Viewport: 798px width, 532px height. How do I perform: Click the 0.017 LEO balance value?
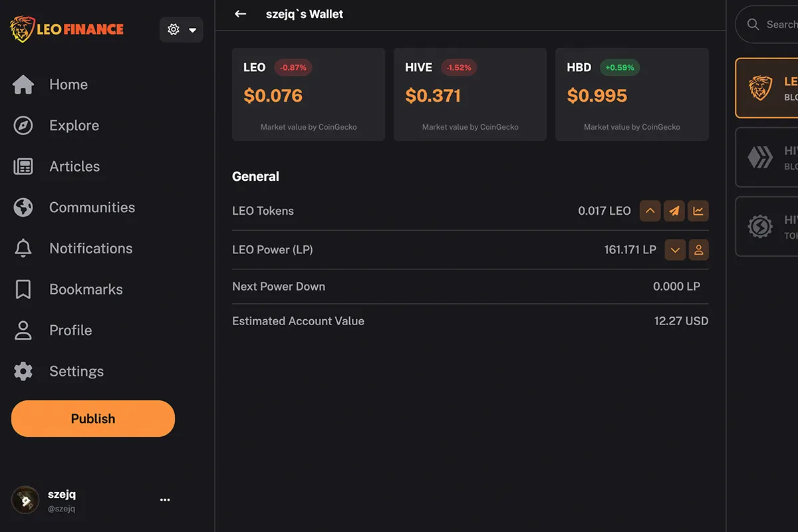point(604,211)
